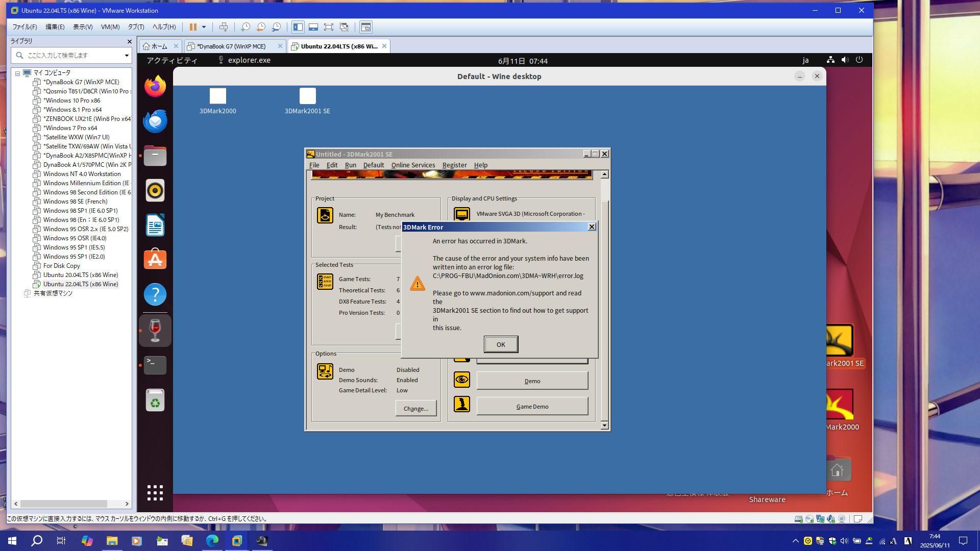Image resolution: width=980 pixels, height=551 pixels.
Task: Open the snapshot manager toolbar icon
Action: pyautogui.click(x=276, y=27)
